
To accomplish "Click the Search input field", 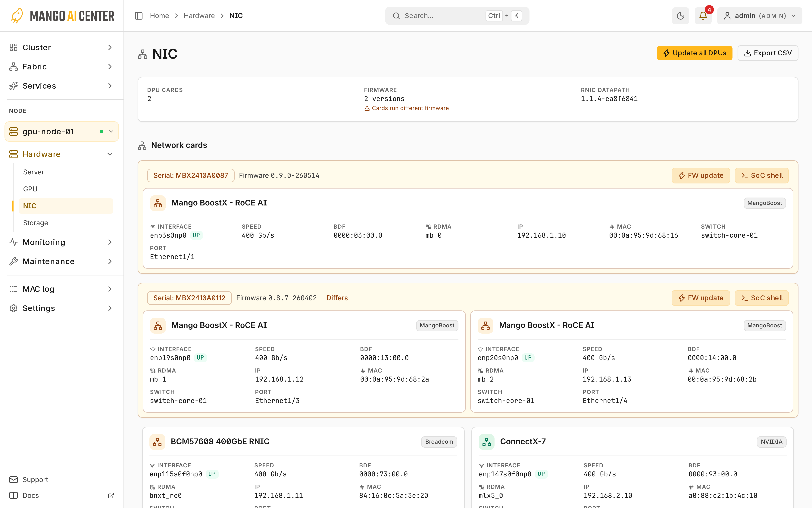I will click(x=457, y=16).
